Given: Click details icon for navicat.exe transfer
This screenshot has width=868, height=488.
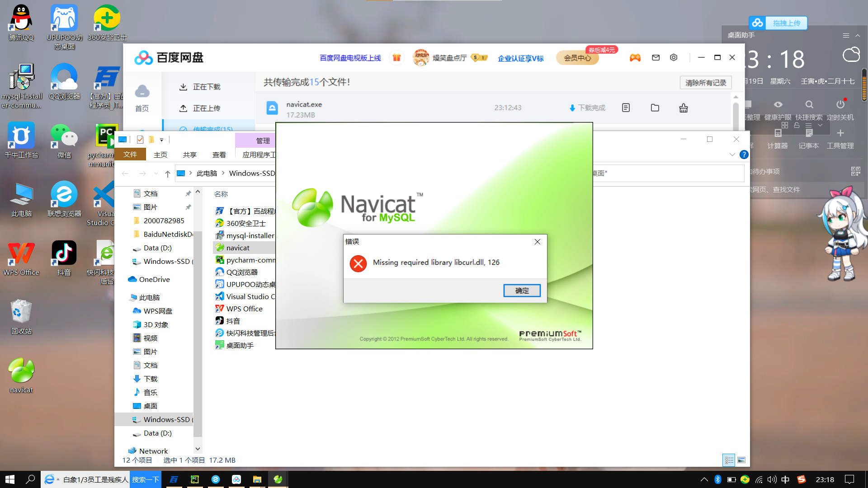Looking at the screenshot, I should pyautogui.click(x=626, y=108).
